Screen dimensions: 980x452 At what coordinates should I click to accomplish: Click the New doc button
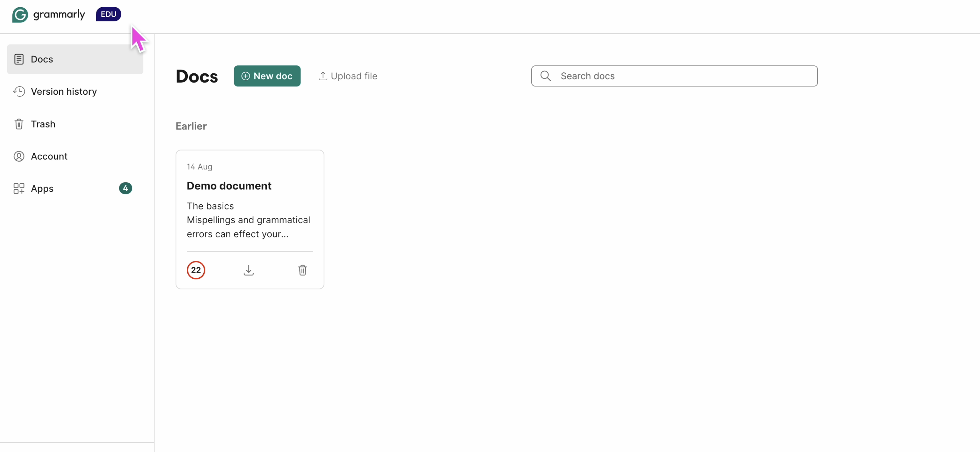coord(267,76)
